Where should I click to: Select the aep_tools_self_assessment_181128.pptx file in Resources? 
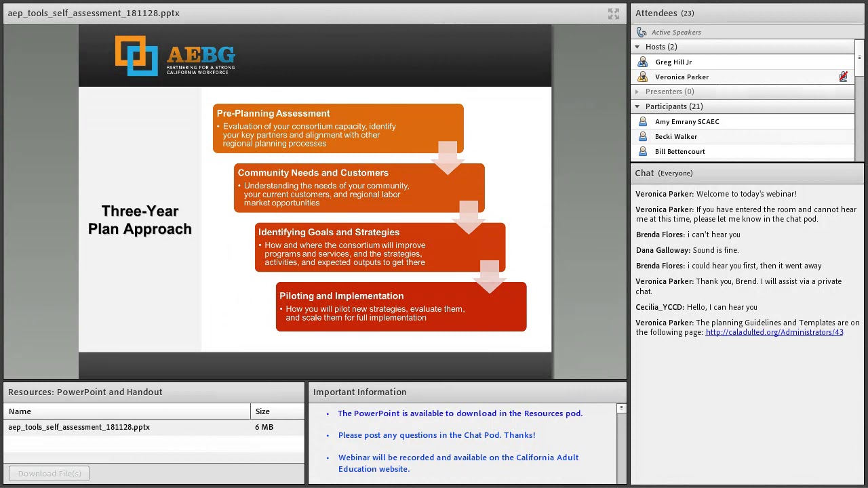tap(153, 427)
